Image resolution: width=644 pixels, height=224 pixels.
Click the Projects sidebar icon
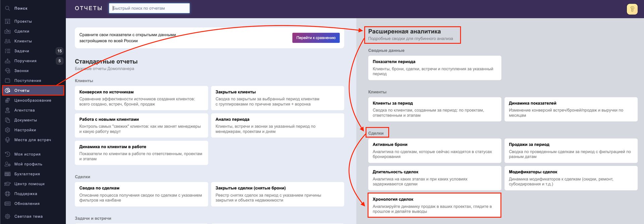pyautogui.click(x=8, y=21)
